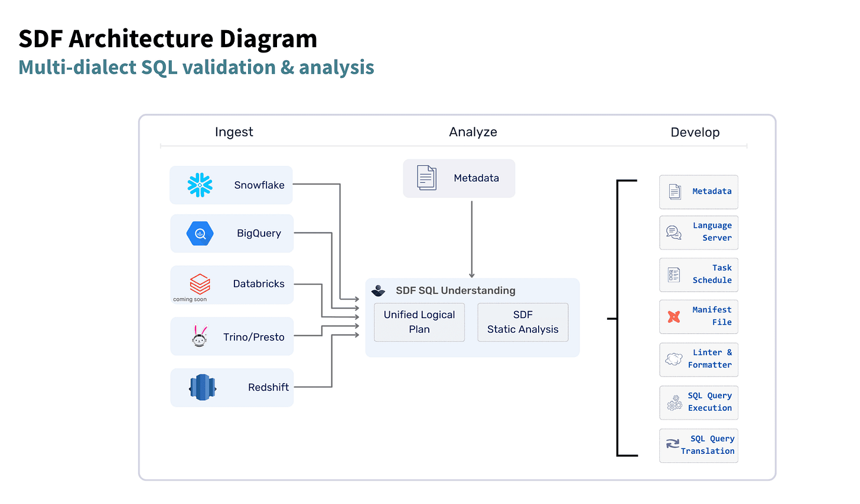Click the Linter & Formatter cloud icon
This screenshot has width=860, height=504.
click(x=674, y=359)
